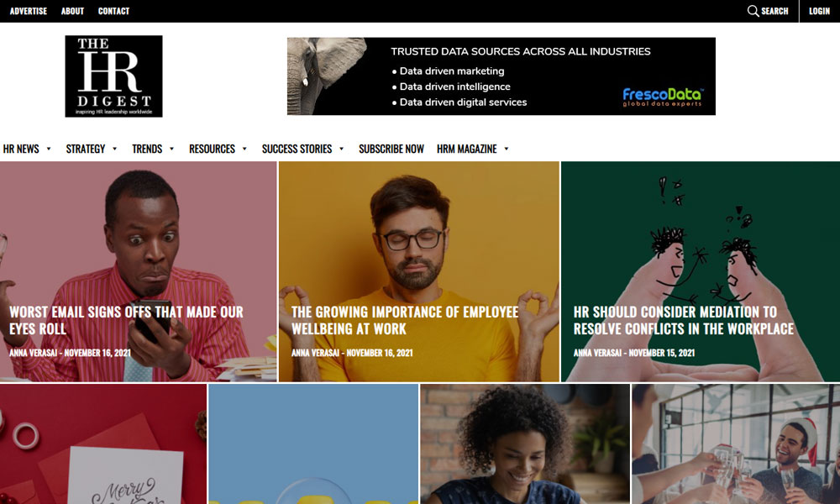Image resolution: width=840 pixels, height=504 pixels.
Task: Open the Merry Christmas card thumbnail
Action: click(x=102, y=444)
